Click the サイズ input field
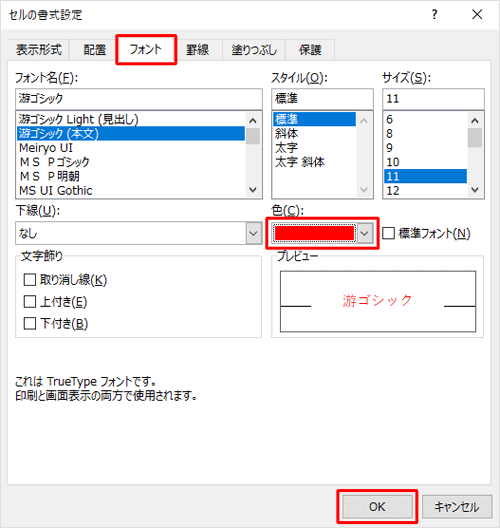 click(433, 99)
